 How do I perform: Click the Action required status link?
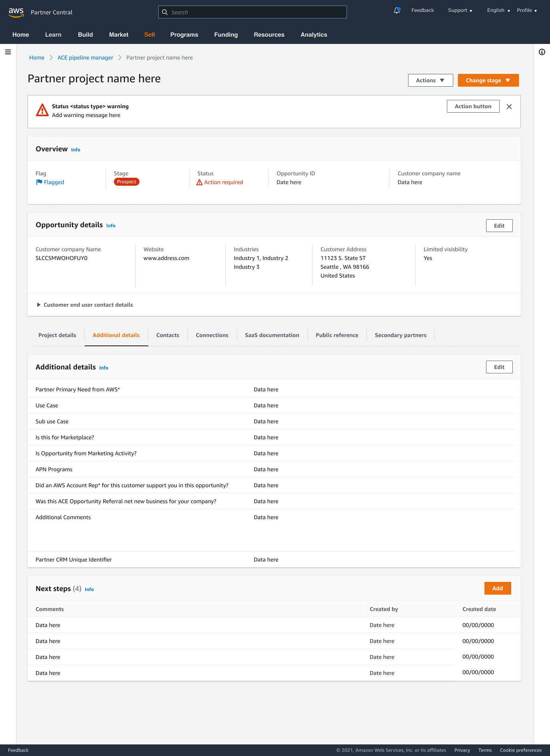223,182
